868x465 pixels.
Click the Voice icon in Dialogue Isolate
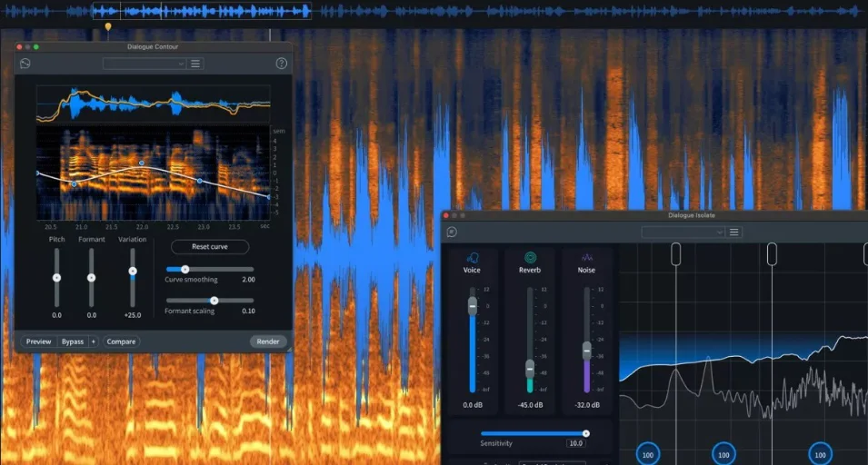point(473,258)
